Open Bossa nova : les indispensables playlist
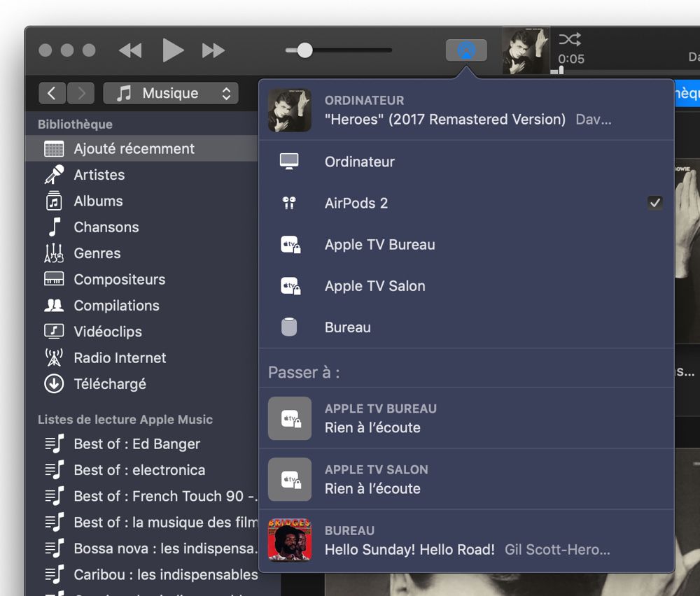Viewport: 700px width, 596px height. (141, 548)
